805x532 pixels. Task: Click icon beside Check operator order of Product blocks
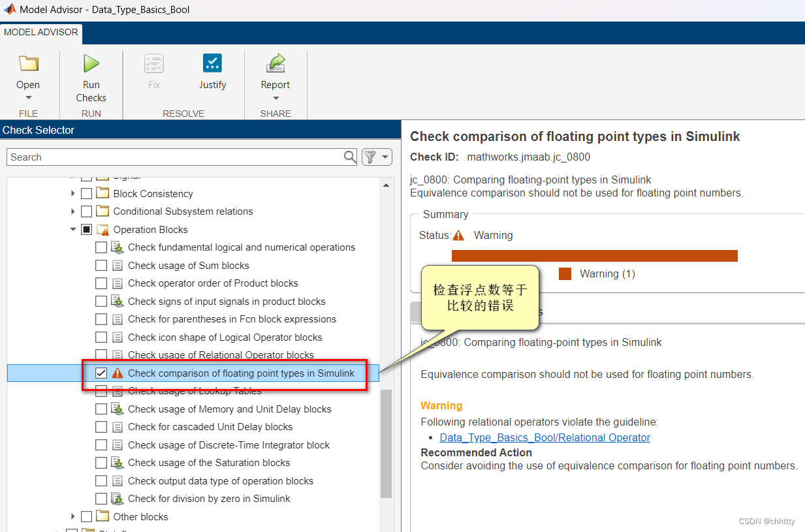pos(118,283)
